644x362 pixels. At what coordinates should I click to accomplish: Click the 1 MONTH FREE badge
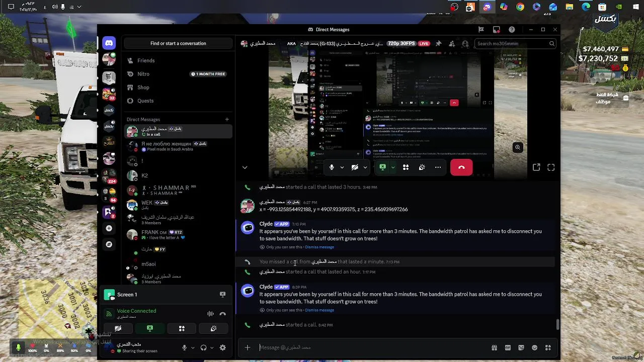pos(208,74)
